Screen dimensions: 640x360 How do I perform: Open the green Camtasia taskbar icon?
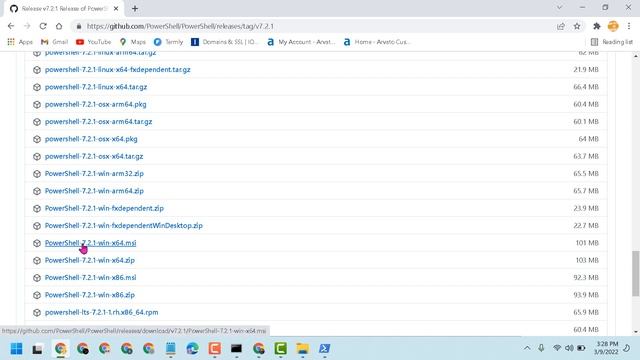[x=280, y=349]
